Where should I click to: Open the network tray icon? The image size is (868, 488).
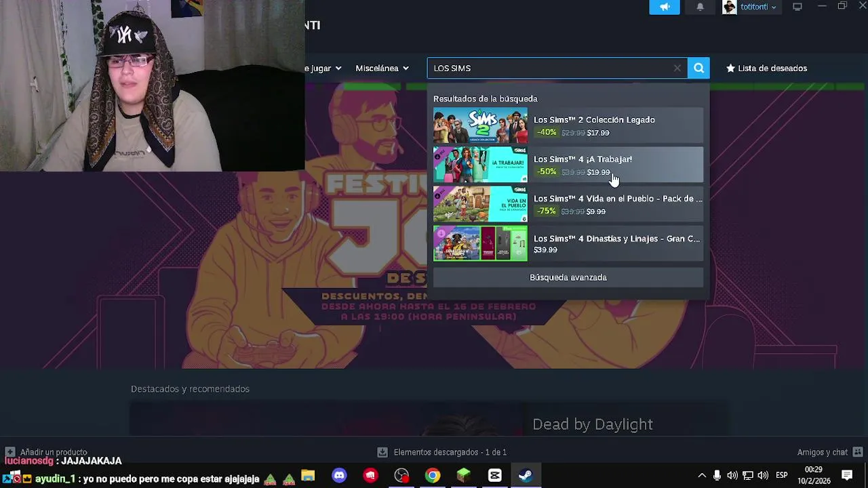pyautogui.click(x=748, y=475)
